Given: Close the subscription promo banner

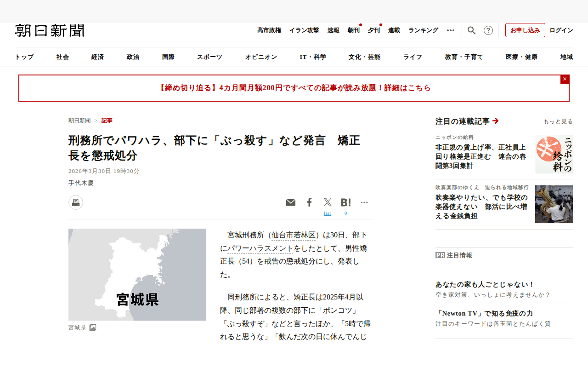Looking at the screenshot, I should tap(565, 79).
